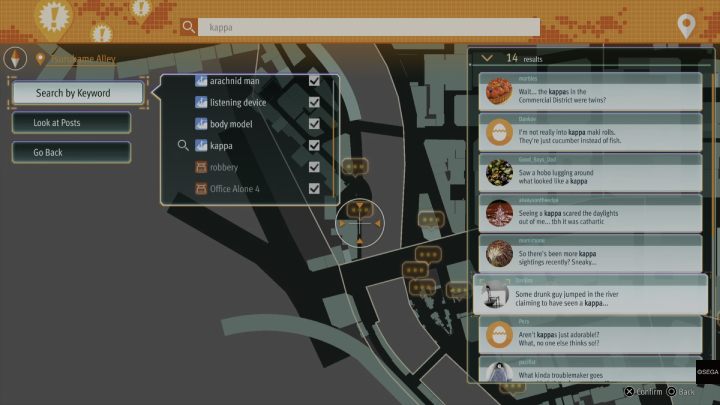Select the body model keyword entry

click(x=237, y=124)
